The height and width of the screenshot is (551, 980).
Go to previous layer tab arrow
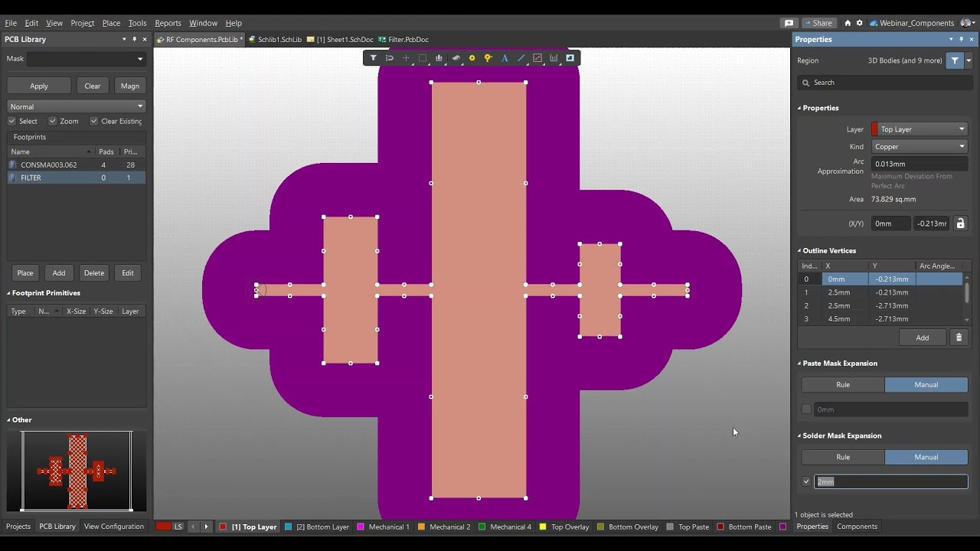pyautogui.click(x=193, y=527)
